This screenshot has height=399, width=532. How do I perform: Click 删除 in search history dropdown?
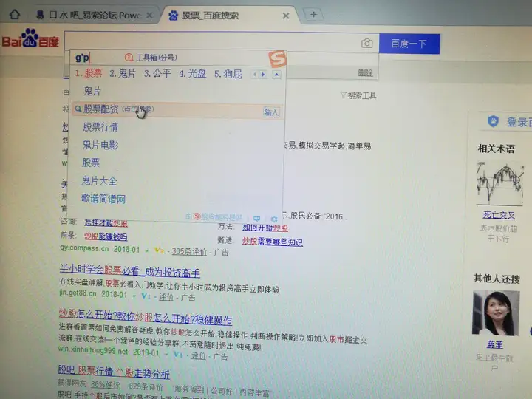point(366,73)
